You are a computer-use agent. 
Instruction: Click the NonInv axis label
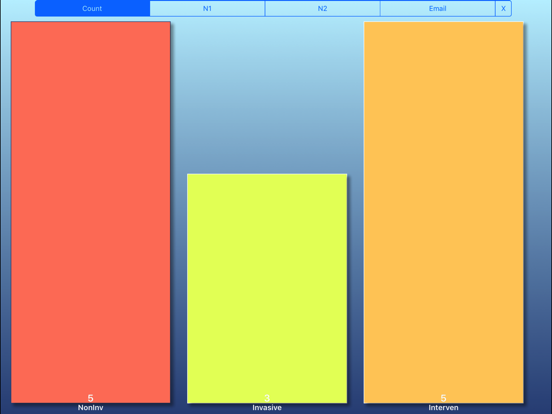pyautogui.click(x=90, y=408)
